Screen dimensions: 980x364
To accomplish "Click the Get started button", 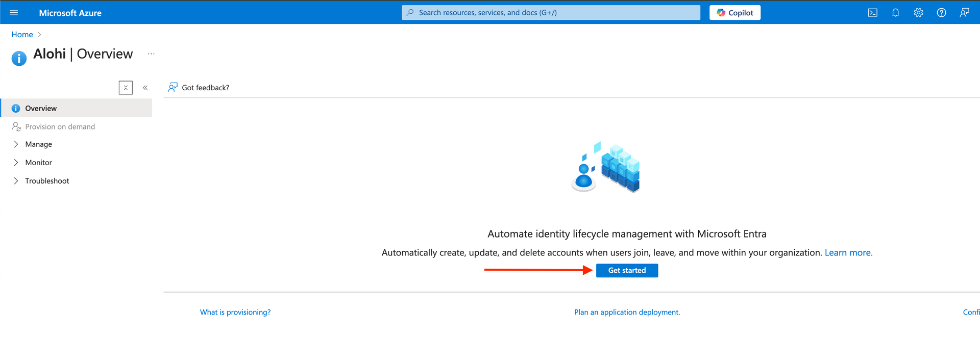I will [x=627, y=270].
